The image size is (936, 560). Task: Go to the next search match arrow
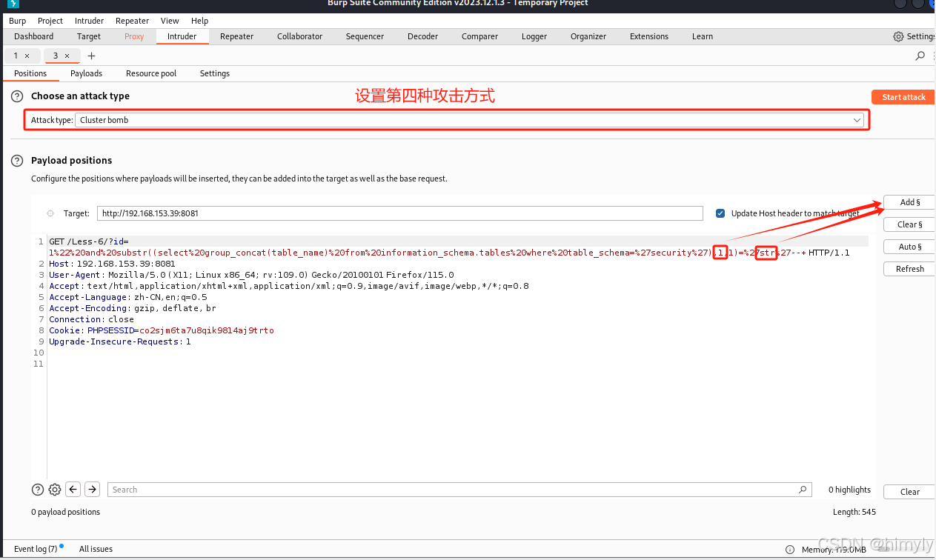pos(92,490)
